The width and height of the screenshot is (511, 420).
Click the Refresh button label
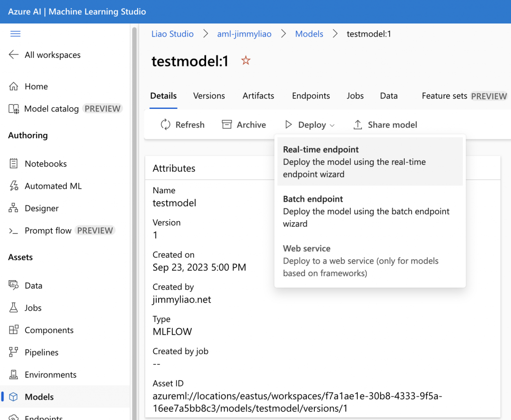(x=190, y=124)
